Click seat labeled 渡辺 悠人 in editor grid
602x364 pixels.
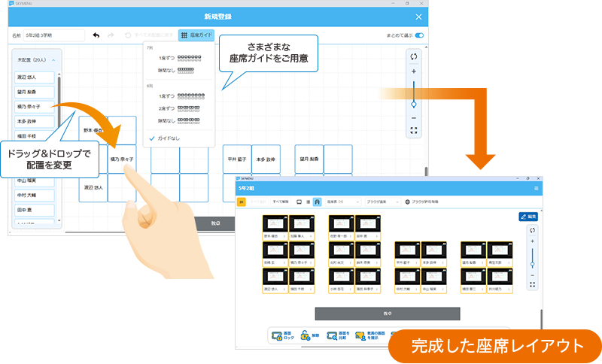coord(93,187)
